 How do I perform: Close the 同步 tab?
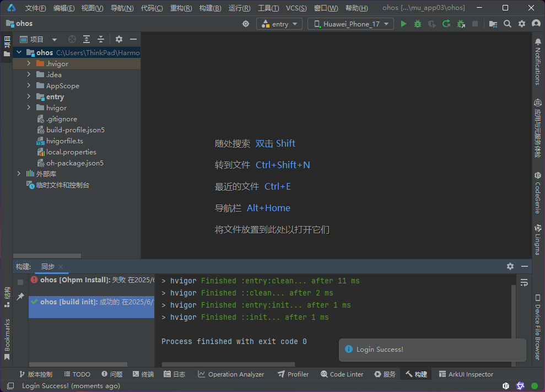pyautogui.click(x=61, y=267)
